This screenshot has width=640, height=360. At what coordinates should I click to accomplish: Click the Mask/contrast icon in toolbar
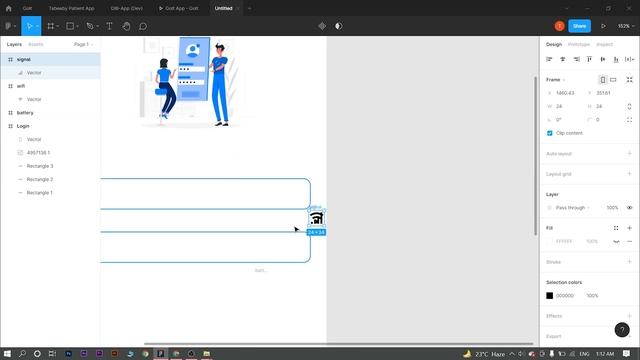(x=338, y=26)
